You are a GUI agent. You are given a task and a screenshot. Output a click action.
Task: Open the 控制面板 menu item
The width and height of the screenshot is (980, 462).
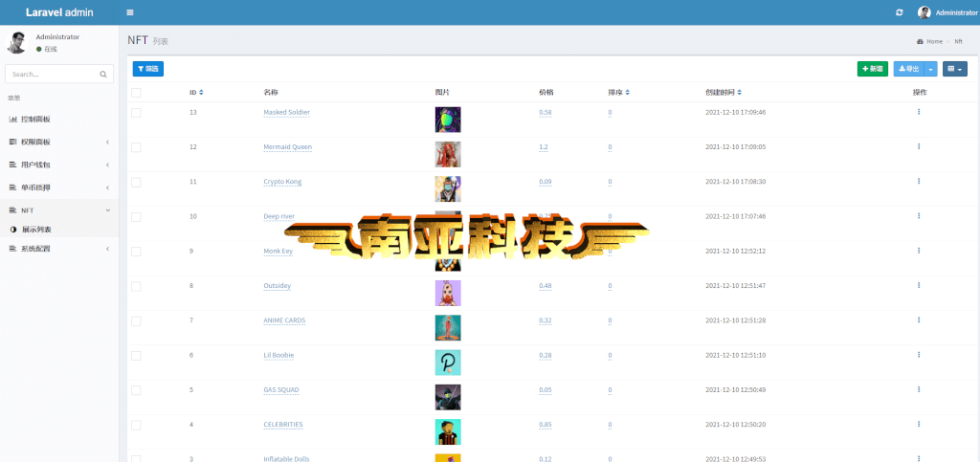tap(59, 119)
